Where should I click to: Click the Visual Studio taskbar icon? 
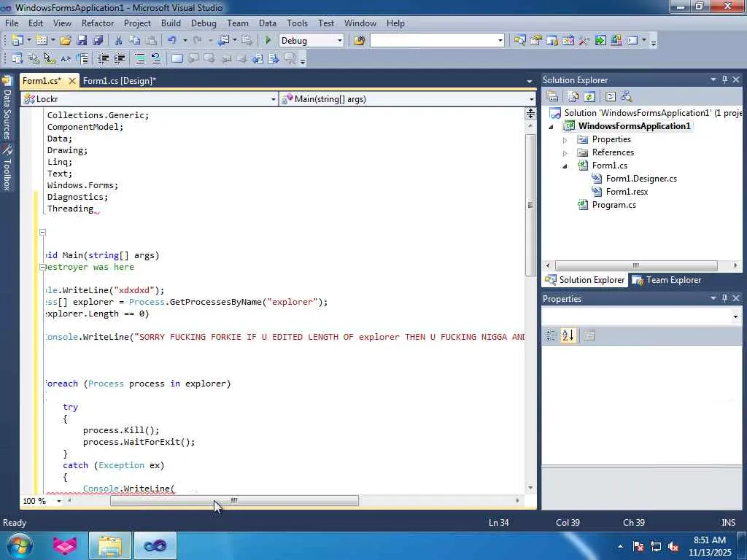(155, 545)
